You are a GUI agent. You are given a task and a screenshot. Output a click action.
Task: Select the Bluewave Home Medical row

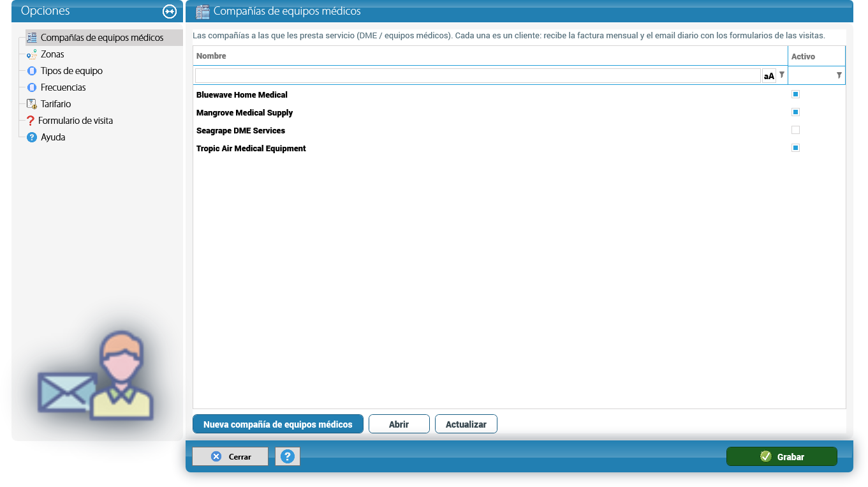pos(519,94)
